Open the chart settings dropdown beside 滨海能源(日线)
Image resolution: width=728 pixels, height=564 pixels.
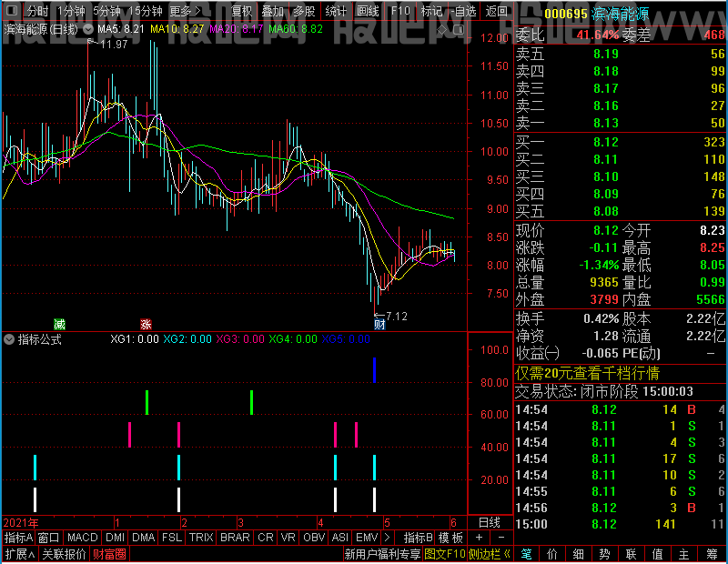coord(87,30)
